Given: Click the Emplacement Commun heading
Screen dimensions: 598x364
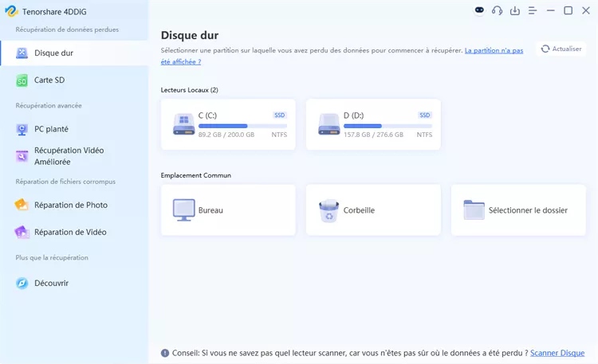Looking at the screenshot, I should click(x=195, y=175).
